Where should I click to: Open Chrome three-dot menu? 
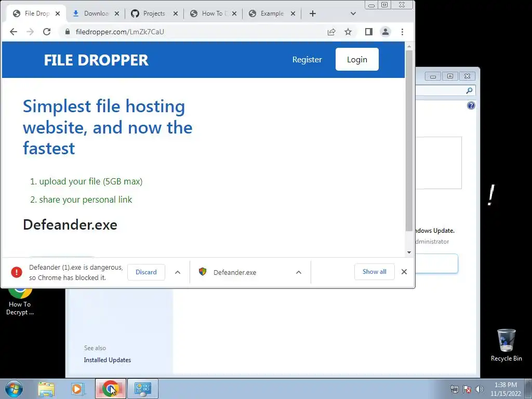(403, 32)
